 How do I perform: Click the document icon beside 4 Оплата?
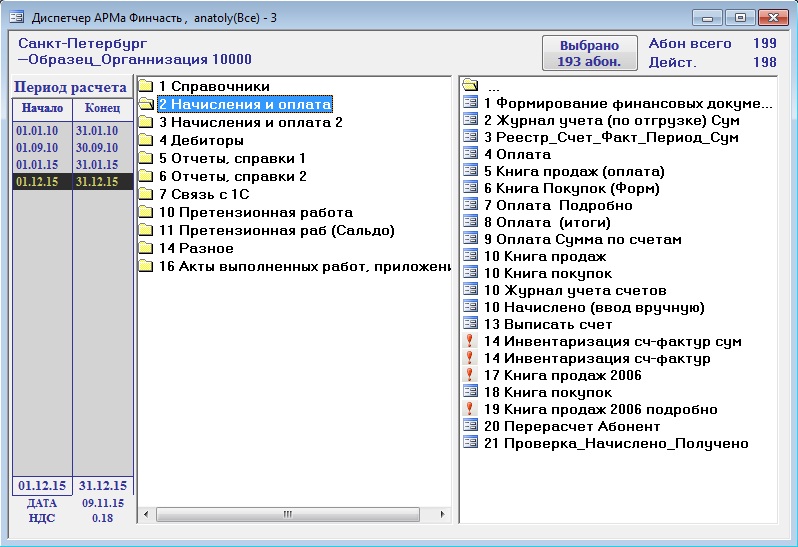(470, 154)
